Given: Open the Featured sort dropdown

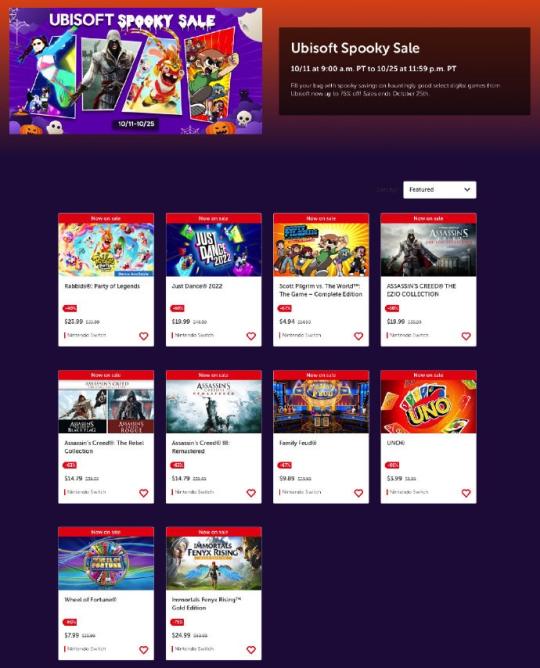Looking at the screenshot, I should coord(439,190).
